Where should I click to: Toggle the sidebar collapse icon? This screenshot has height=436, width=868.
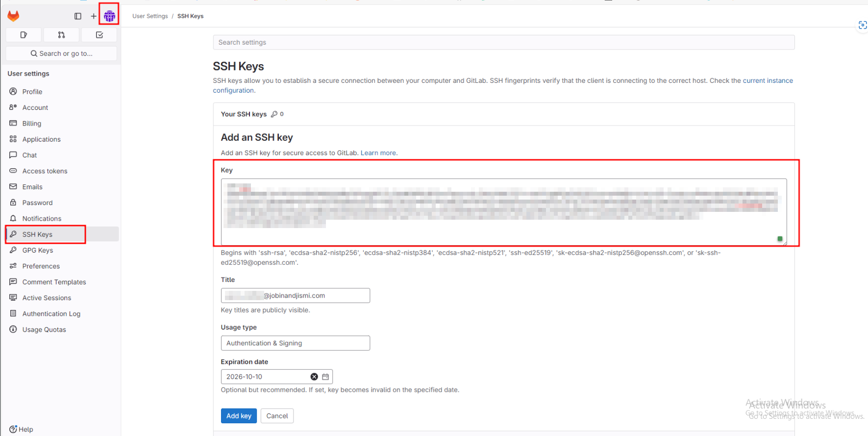tap(78, 16)
